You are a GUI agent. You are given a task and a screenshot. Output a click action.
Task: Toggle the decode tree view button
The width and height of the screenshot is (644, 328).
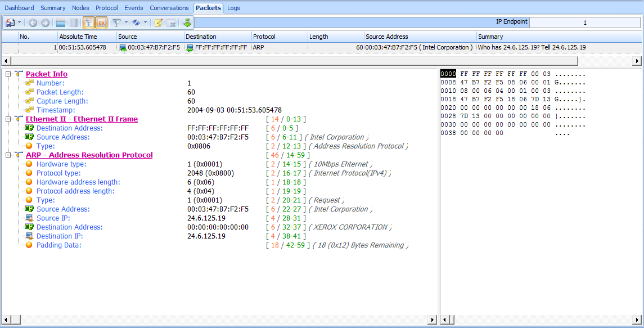point(89,23)
